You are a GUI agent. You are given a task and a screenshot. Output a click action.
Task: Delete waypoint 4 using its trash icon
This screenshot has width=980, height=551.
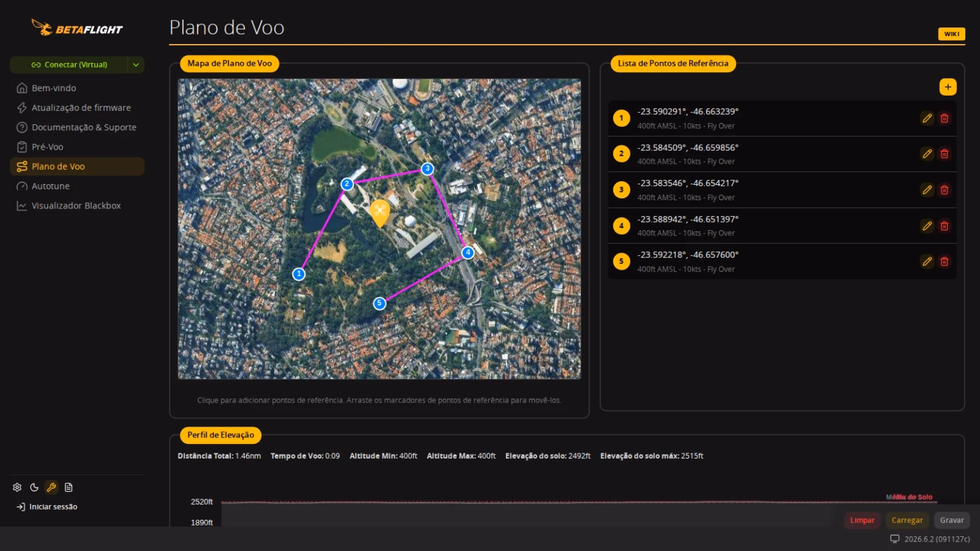click(944, 226)
